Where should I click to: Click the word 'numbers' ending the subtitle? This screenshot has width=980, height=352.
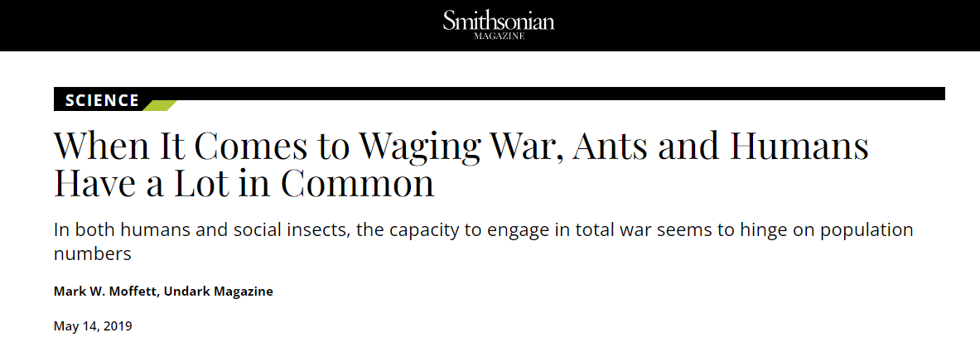click(93, 253)
